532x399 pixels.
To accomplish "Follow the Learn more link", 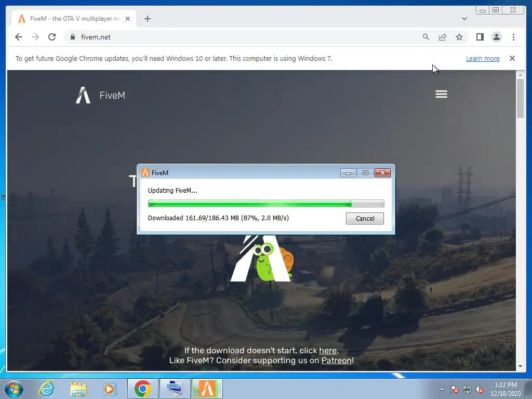I will [x=483, y=58].
